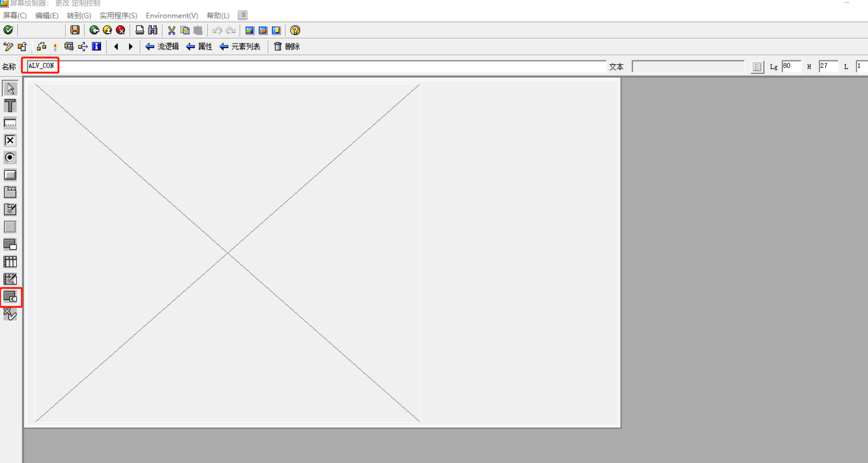
Task: Click the green Back arrow icon
Action: point(94,30)
